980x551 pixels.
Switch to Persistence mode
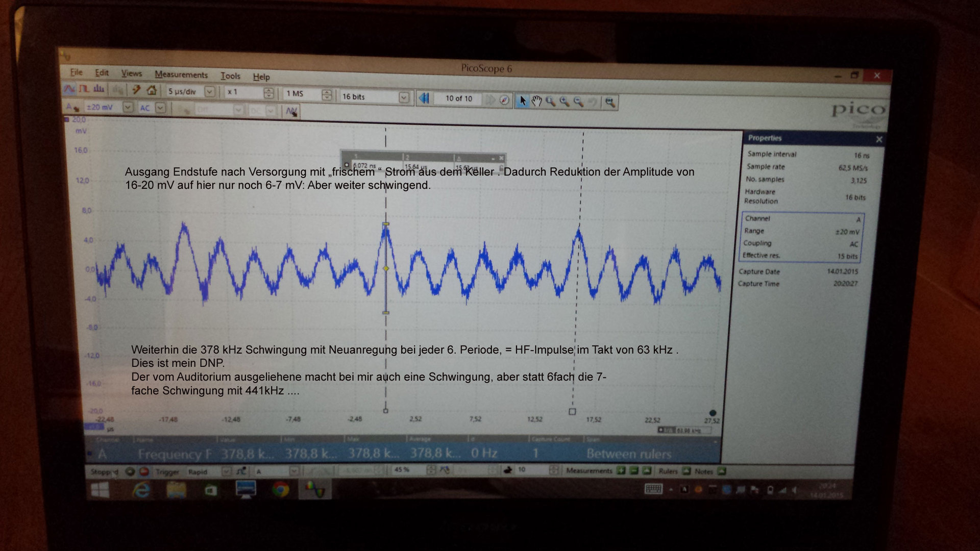pos(84,89)
